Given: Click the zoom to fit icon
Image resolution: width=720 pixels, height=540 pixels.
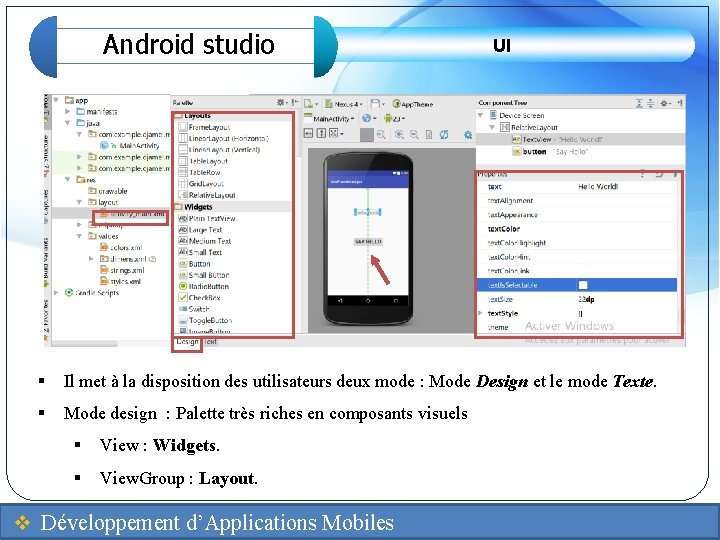Looking at the screenshot, I should click(x=366, y=135).
